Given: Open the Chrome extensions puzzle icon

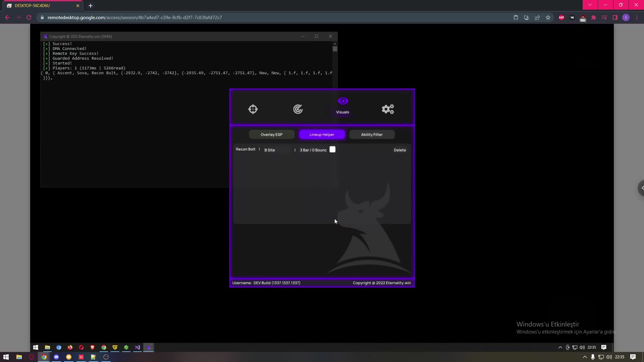Looking at the screenshot, I should click(x=594, y=17).
